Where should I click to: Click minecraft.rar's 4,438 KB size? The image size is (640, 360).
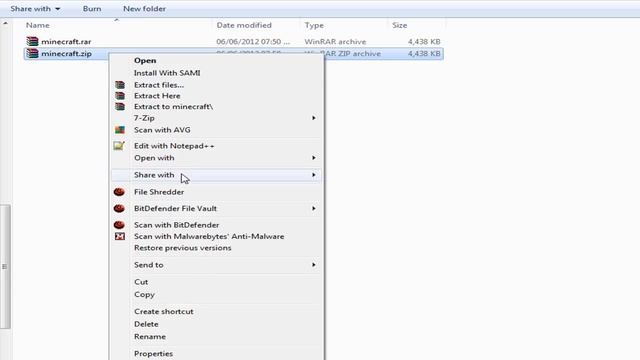pos(424,42)
